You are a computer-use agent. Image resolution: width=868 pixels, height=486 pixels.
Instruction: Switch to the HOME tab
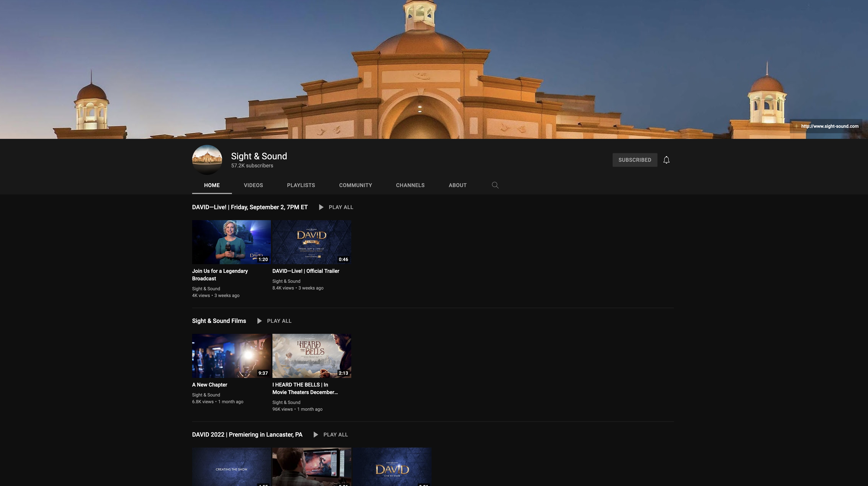pos(212,185)
